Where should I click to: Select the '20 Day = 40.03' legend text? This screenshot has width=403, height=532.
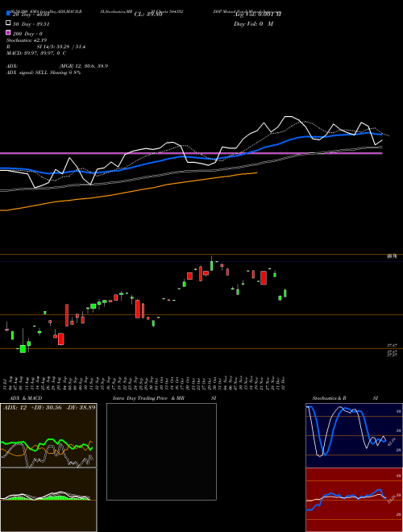click(x=31, y=15)
